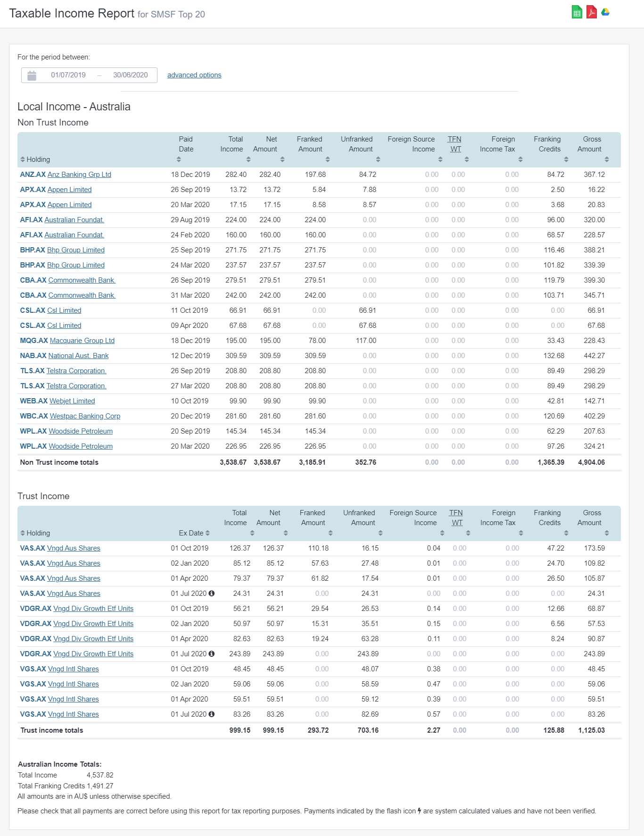The height and width of the screenshot is (836, 644).
Task: Sort Non Trust table by Total Income
Action: (x=248, y=159)
